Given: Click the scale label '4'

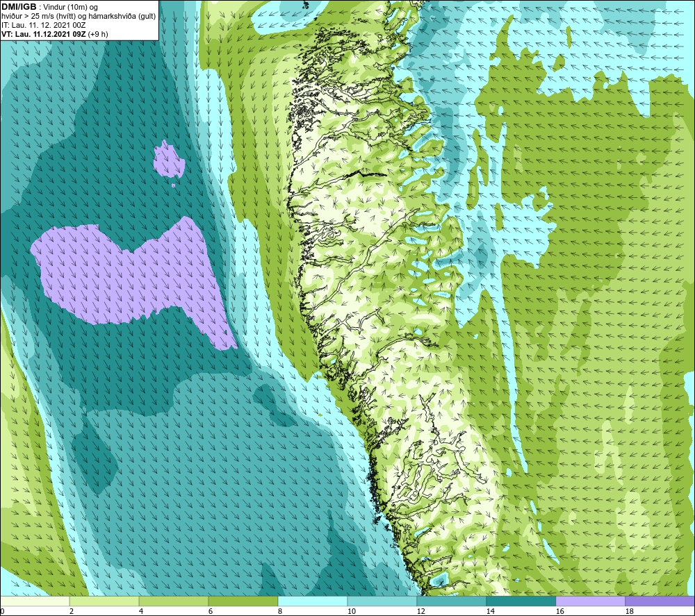Looking at the screenshot, I should 141,611.
